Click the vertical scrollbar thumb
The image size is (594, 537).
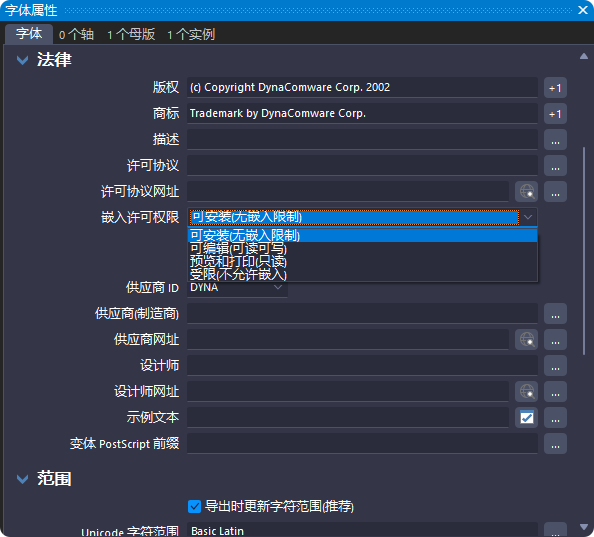[584, 251]
